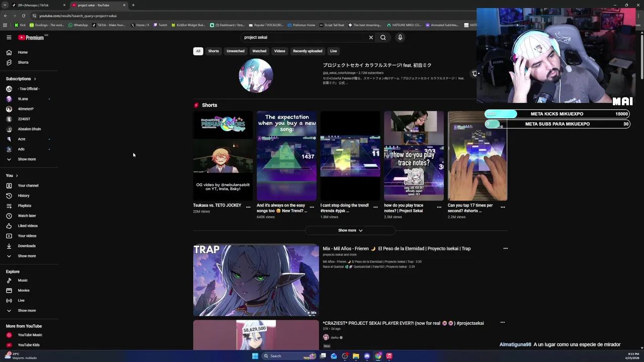The image size is (644, 362).
Task: Select the Recently uploaded filter chip
Action: point(307,51)
